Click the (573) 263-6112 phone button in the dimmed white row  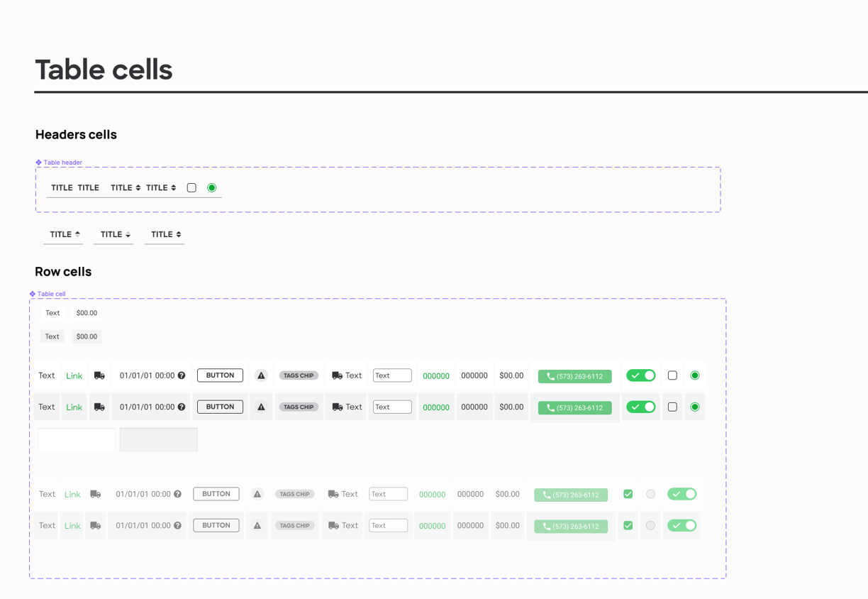click(x=571, y=495)
